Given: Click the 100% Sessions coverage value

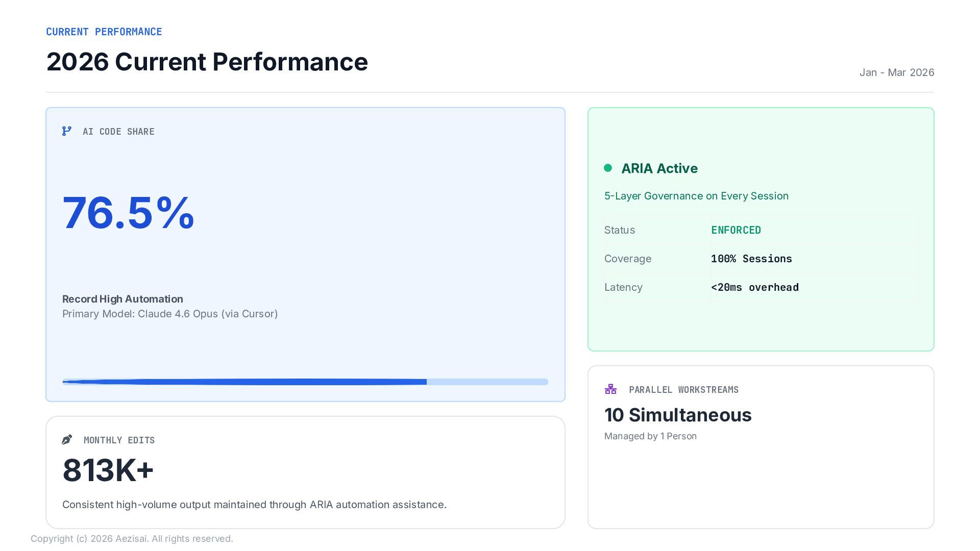Looking at the screenshot, I should (751, 259).
